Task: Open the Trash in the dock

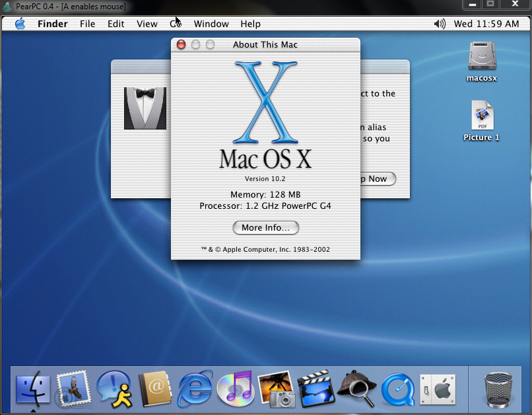Action: point(498,388)
